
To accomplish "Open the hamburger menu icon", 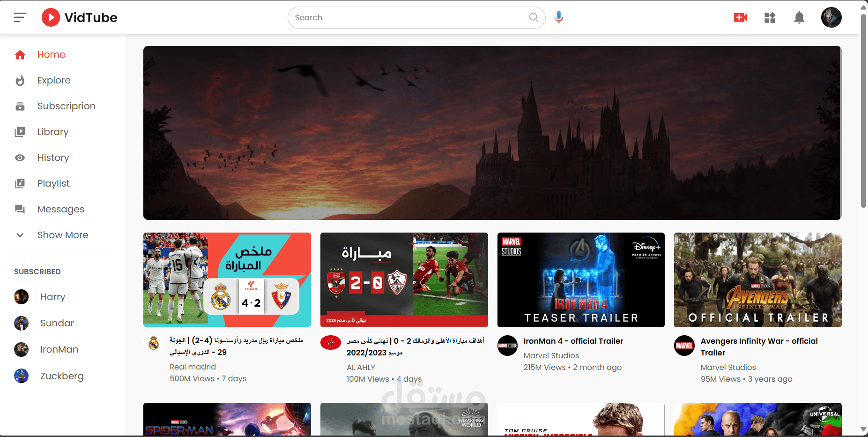I will 20,17.
